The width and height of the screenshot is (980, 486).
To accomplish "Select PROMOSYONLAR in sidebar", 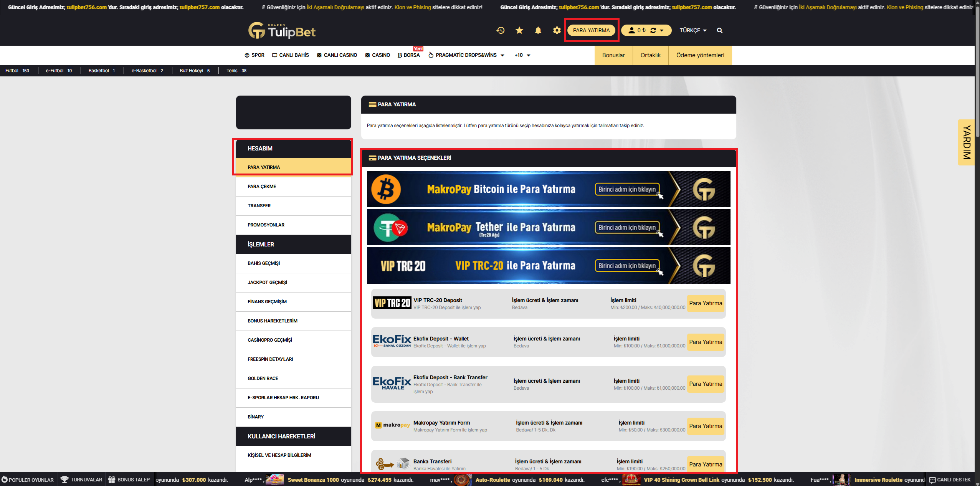I will [294, 225].
